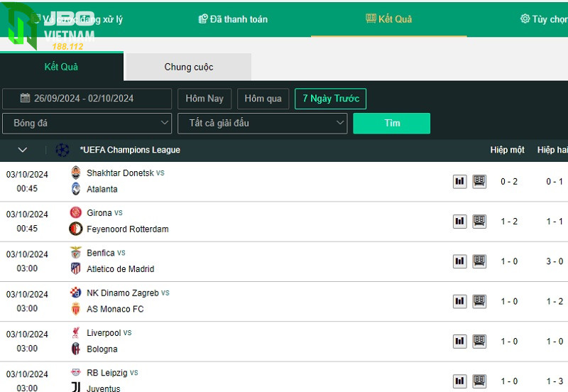Viewport: 568px width, 392px height.
Task: Click the Bologna team name
Action: click(x=102, y=349)
